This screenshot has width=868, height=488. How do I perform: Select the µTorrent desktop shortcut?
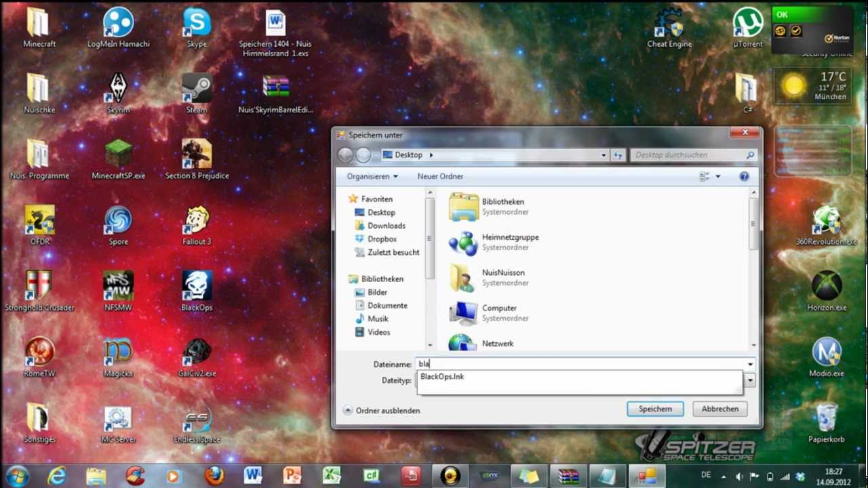click(x=748, y=27)
